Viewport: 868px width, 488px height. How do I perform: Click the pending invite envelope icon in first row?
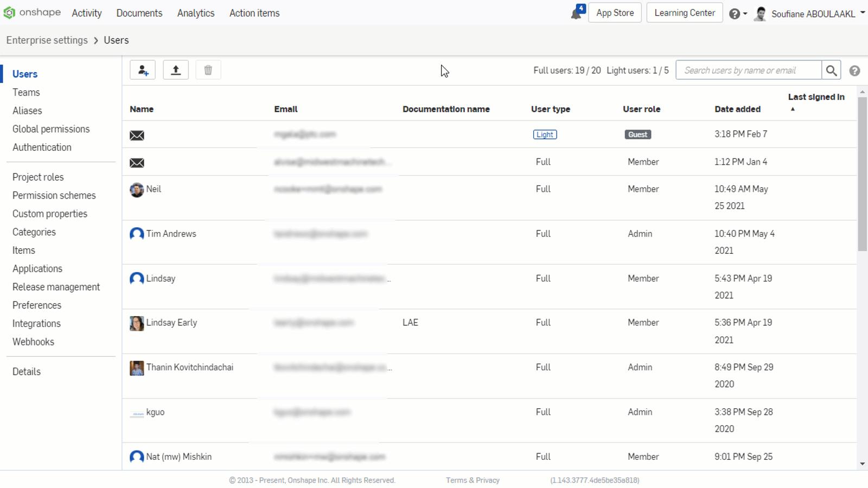(x=137, y=135)
